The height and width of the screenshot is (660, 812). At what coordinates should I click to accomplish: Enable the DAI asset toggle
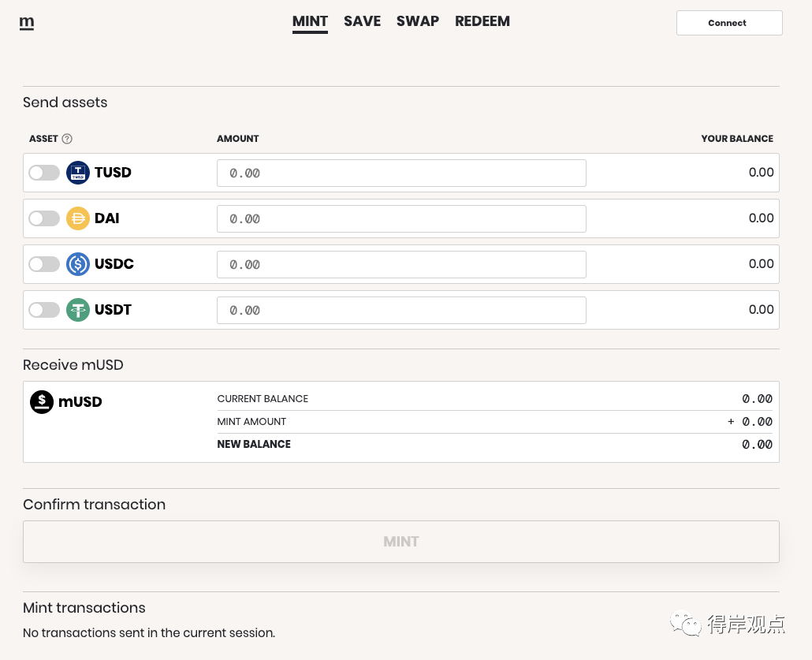(x=44, y=218)
